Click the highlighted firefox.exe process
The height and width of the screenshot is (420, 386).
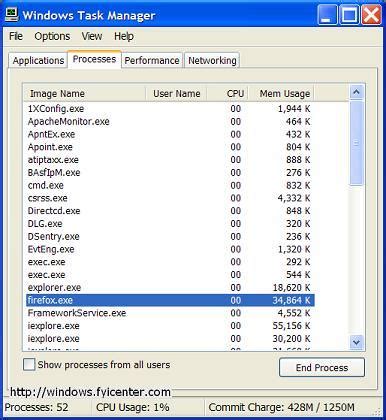coord(170,300)
